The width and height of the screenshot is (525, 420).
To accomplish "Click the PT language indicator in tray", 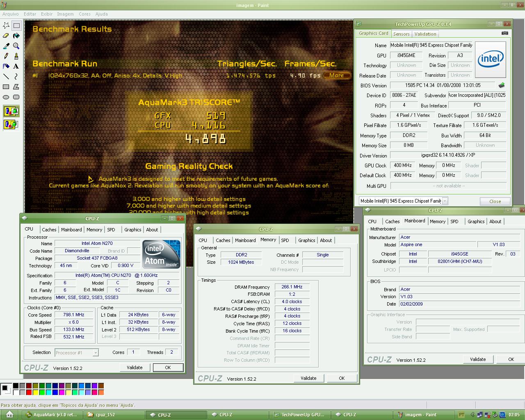I will click(x=462, y=415).
